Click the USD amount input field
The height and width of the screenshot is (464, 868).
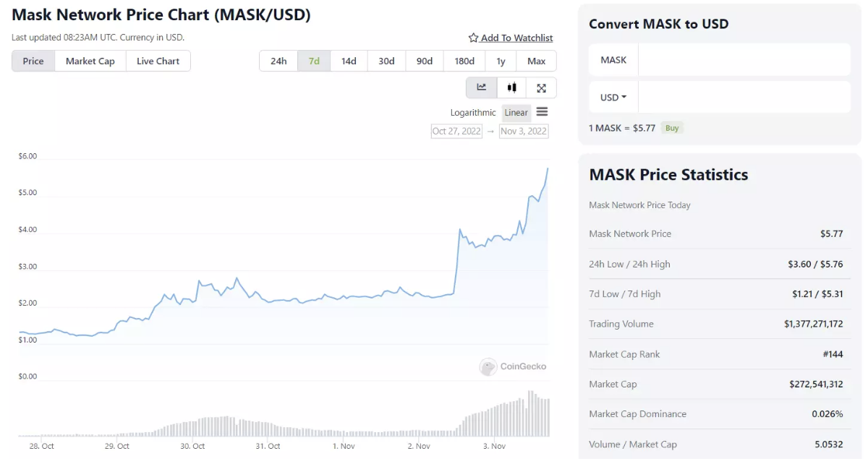coord(744,98)
